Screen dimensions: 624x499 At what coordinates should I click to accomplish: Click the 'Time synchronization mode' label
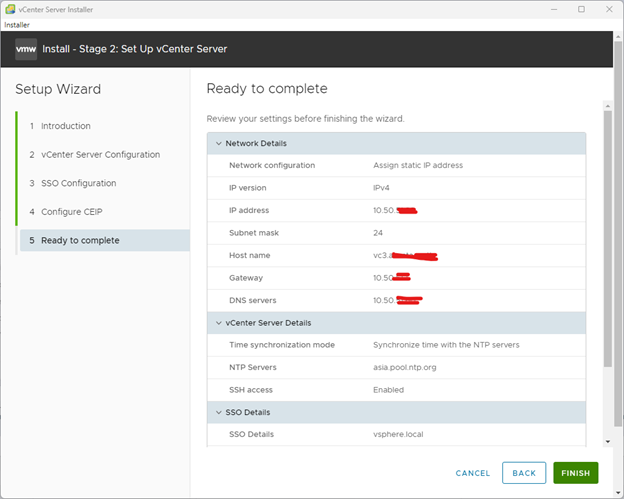(x=282, y=345)
